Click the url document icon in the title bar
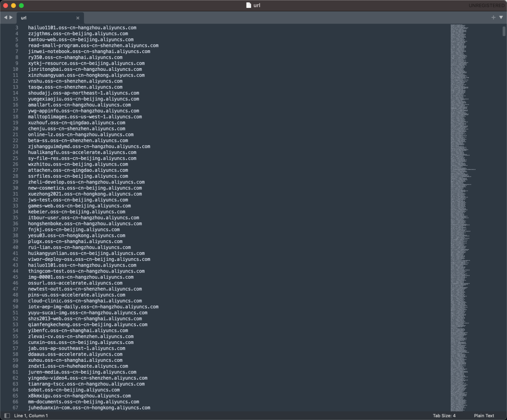This screenshot has width=507, height=420. click(x=248, y=5)
